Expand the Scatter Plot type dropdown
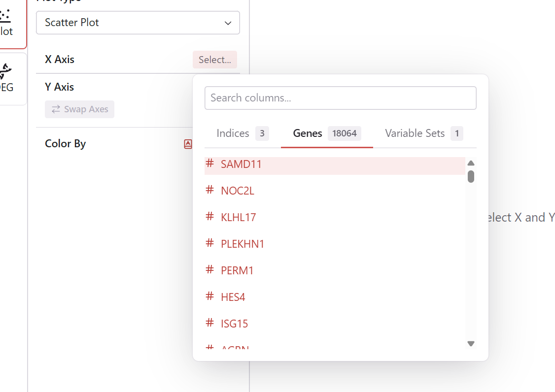The image size is (555, 392). click(138, 23)
